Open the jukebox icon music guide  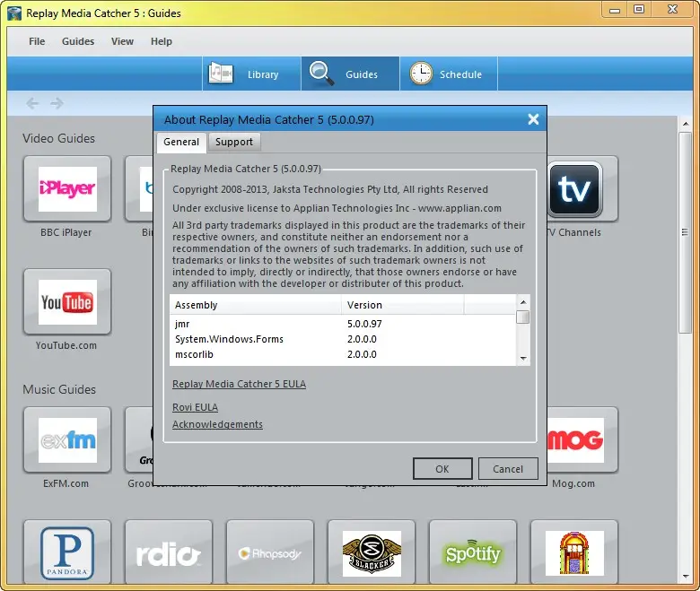[574, 553]
